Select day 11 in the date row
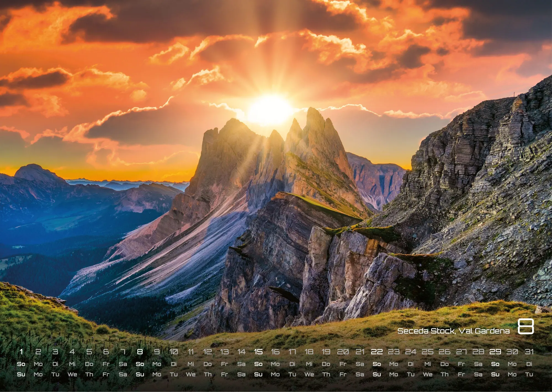 pos(191,352)
